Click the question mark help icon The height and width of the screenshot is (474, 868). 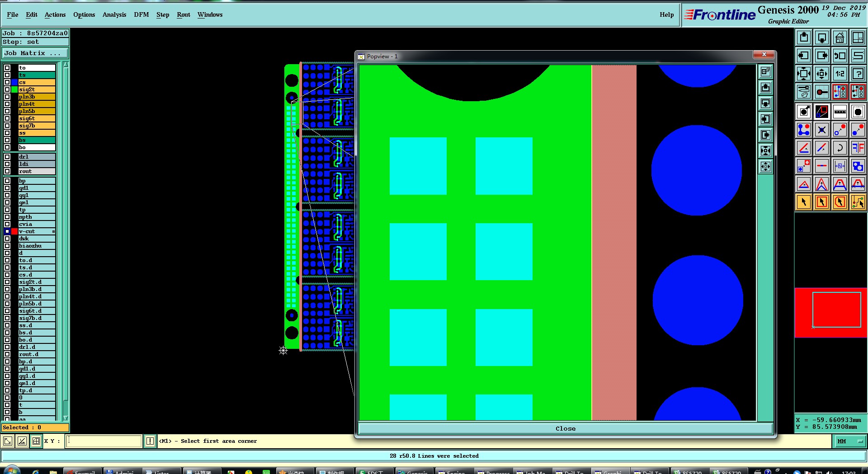point(858,74)
